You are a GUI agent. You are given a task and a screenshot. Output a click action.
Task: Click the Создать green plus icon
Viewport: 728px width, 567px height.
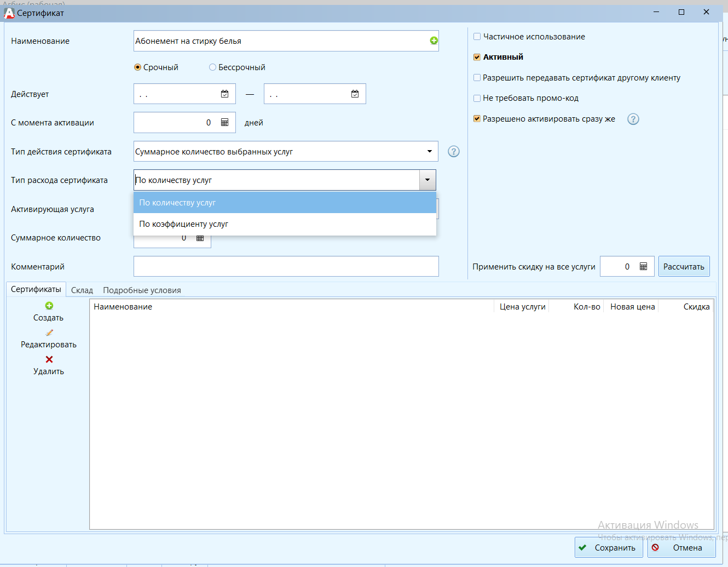coord(49,306)
